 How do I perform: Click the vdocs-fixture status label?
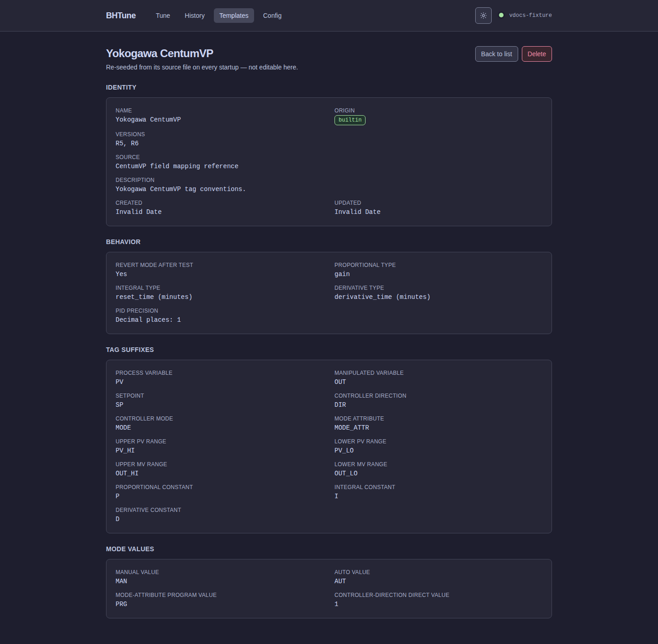point(531,15)
